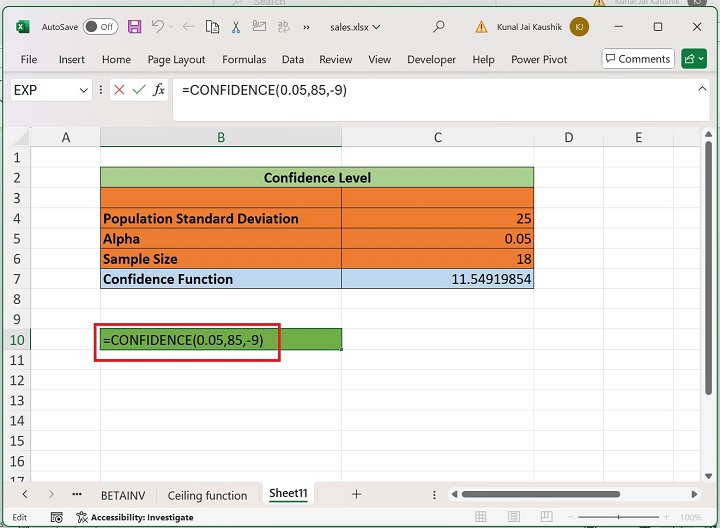Click the Undo arrow icon
The image size is (720, 528).
coord(158,27)
